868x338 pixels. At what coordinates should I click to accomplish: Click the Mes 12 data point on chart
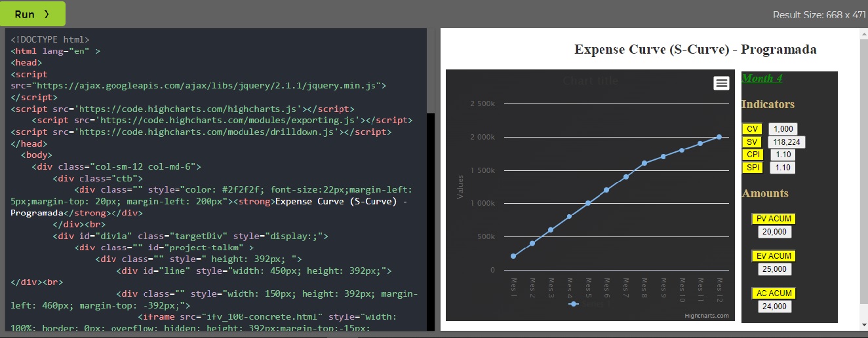click(719, 137)
